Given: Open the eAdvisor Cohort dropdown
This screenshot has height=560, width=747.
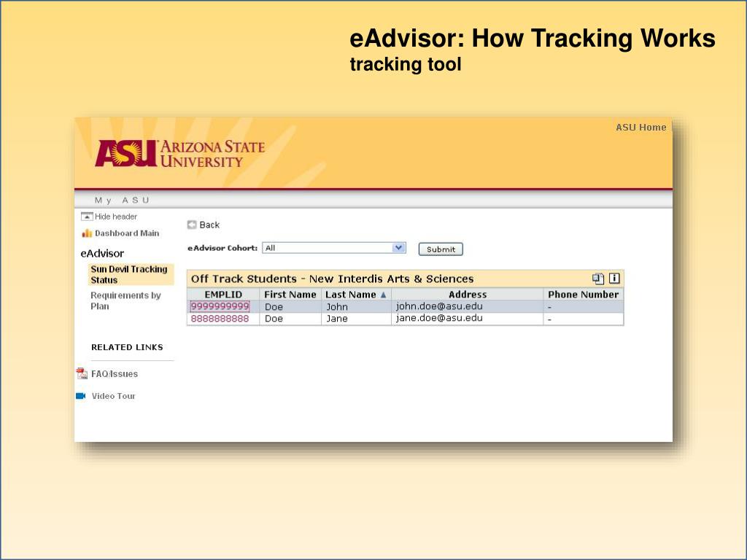Looking at the screenshot, I should 334,248.
